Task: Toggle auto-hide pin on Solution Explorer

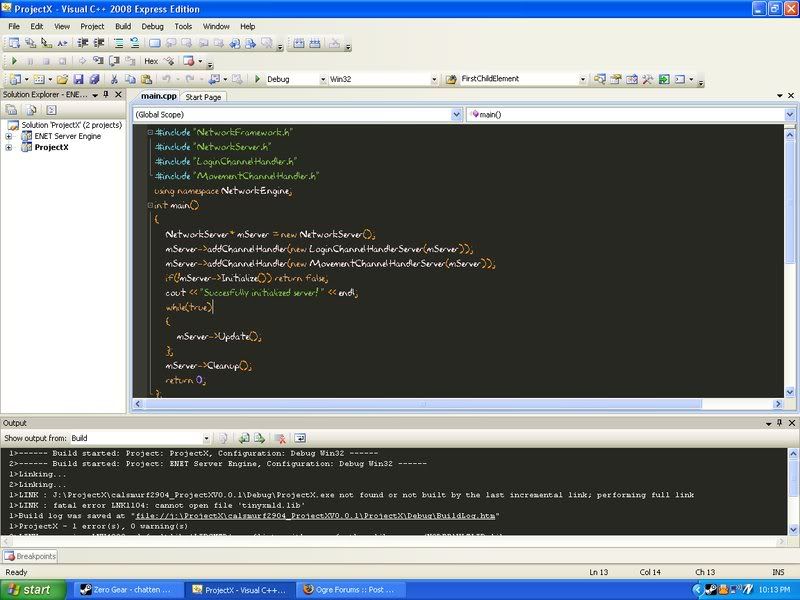Action: click(x=106, y=94)
